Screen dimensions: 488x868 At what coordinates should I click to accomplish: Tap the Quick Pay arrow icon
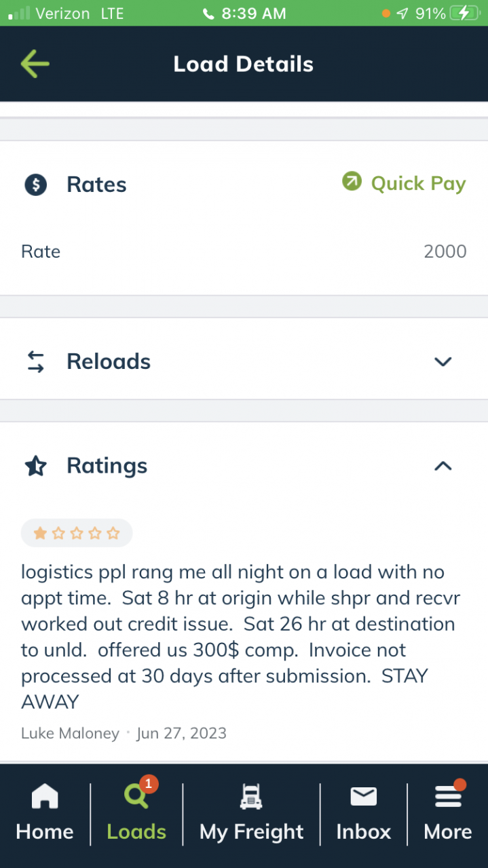pos(352,181)
